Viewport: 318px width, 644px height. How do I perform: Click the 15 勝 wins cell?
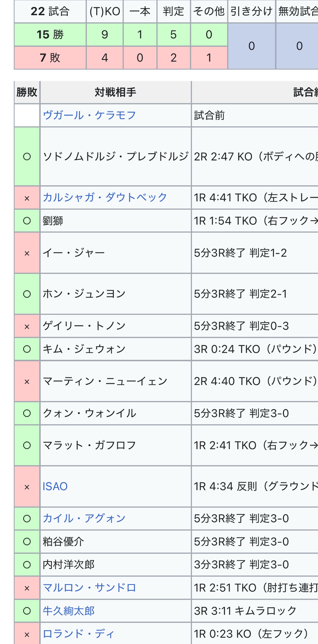[50, 34]
